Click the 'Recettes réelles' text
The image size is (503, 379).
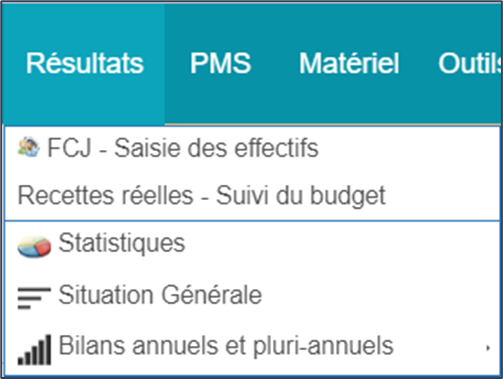pyautogui.click(x=105, y=195)
